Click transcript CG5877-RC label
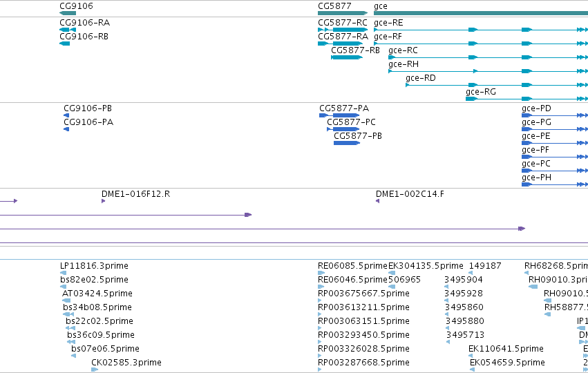Image resolution: width=588 pixels, height=373 pixels. [x=343, y=23]
